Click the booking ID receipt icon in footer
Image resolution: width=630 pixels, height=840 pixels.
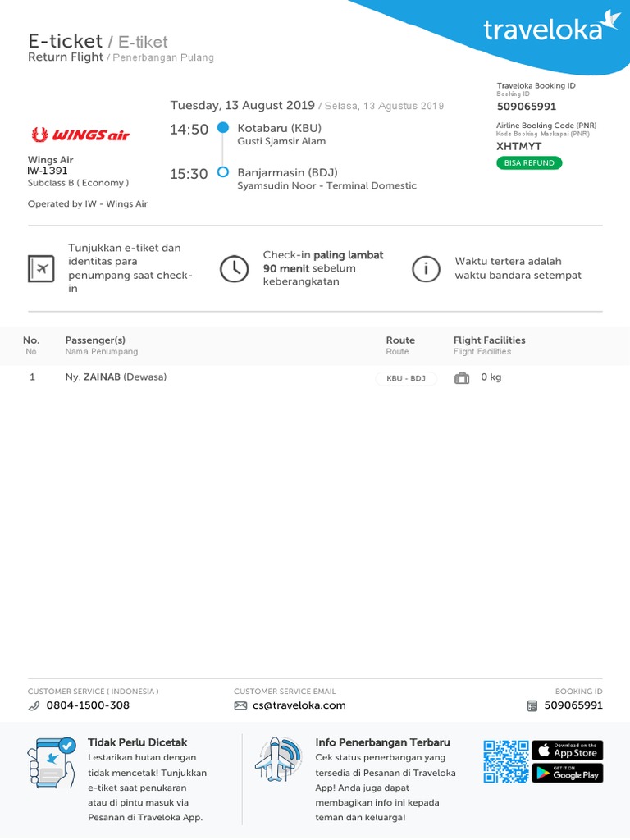tap(532, 706)
